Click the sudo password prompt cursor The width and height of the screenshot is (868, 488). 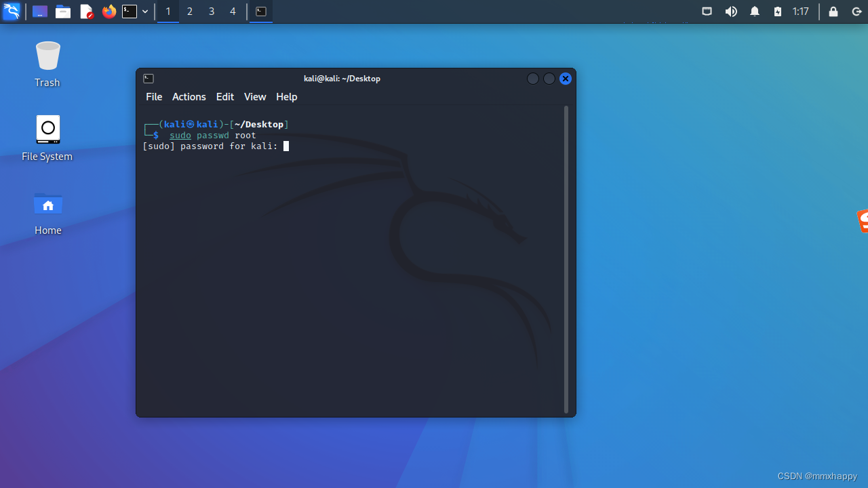(286, 146)
